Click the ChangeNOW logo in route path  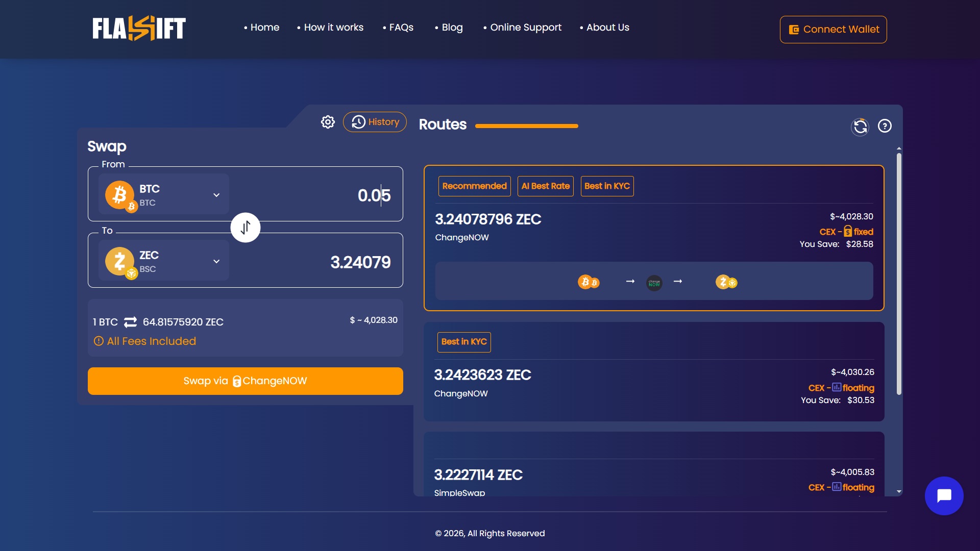[x=654, y=283]
